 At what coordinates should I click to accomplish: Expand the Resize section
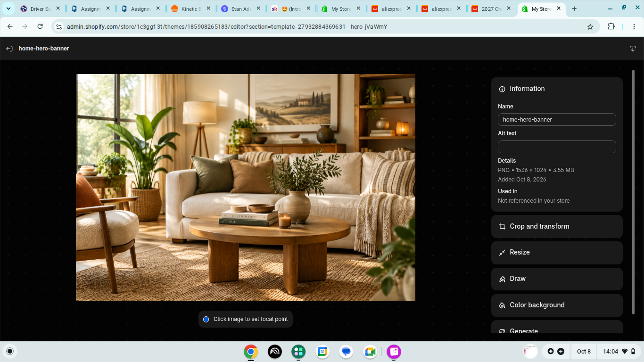tap(557, 253)
